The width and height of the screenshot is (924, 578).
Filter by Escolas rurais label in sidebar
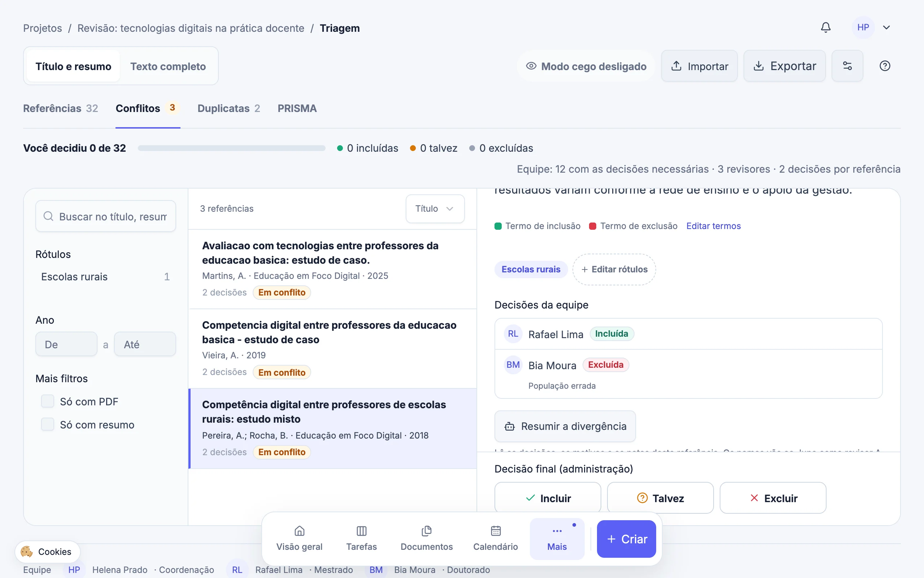pos(105,277)
